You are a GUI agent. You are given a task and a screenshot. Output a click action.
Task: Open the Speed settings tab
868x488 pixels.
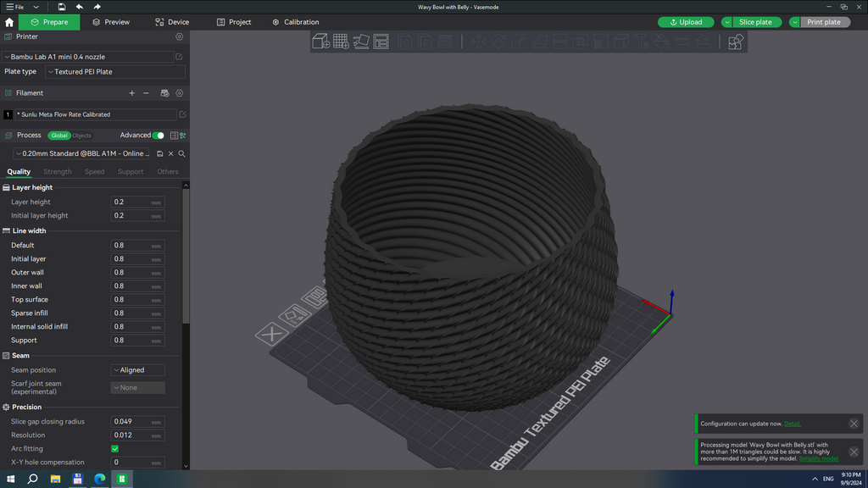[x=94, y=171]
